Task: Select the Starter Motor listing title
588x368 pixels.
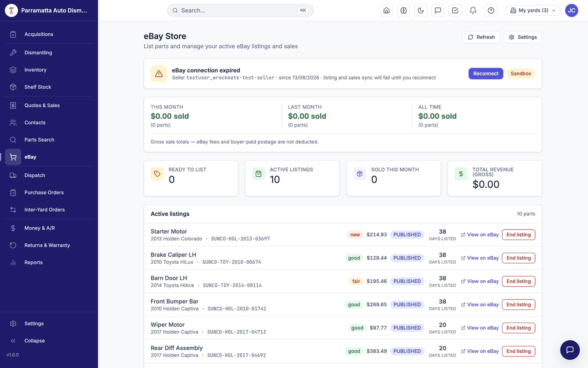Action: tap(169, 231)
